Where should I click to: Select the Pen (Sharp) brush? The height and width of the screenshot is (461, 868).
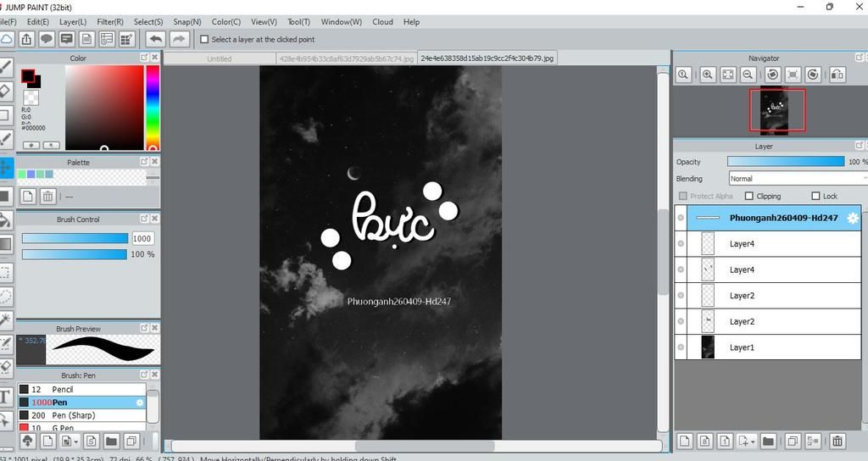(x=82, y=415)
